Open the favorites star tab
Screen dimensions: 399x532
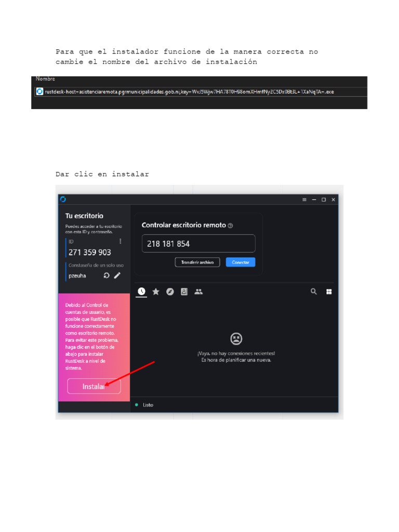(156, 291)
